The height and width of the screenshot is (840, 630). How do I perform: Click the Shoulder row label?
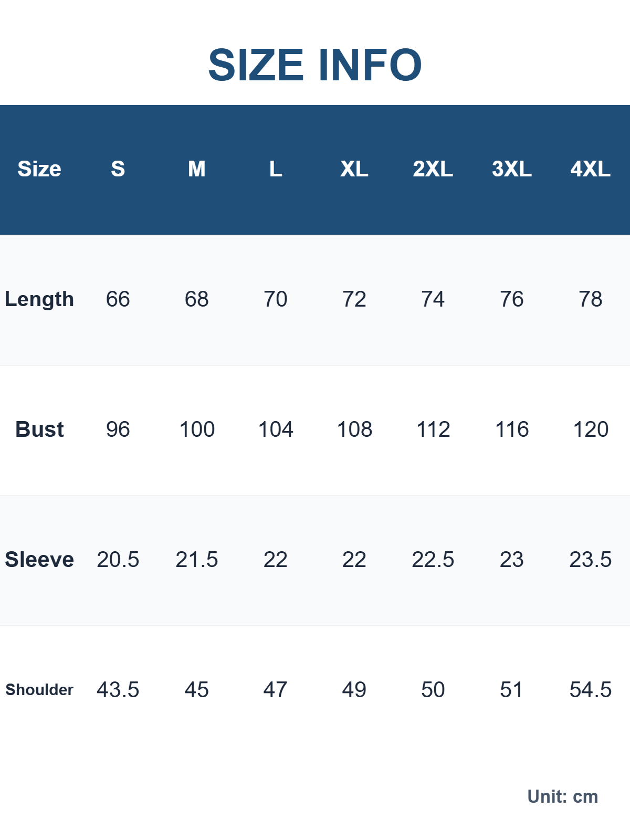pos(39,690)
